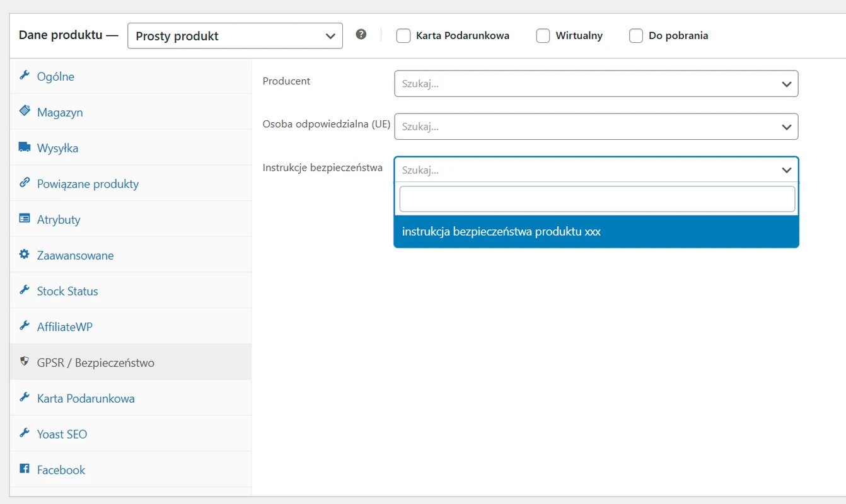Open the Yoast SEO tab
This screenshot has width=846, height=504.
(x=62, y=434)
